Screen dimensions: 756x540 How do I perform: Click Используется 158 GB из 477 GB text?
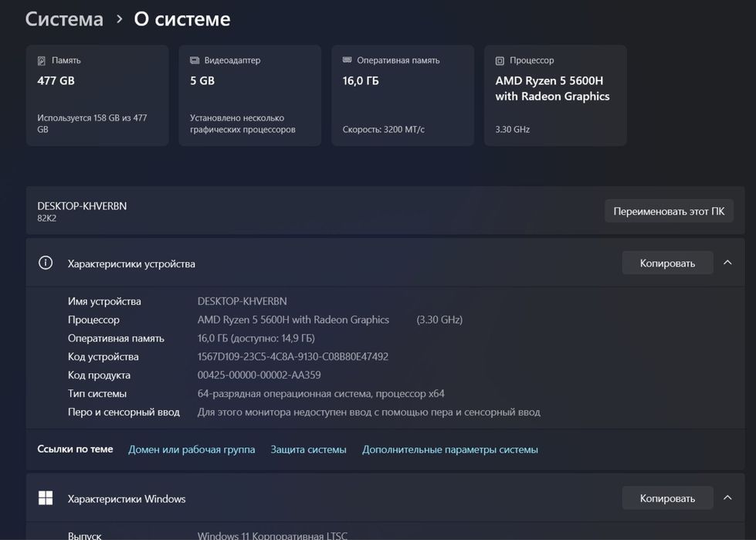92,124
